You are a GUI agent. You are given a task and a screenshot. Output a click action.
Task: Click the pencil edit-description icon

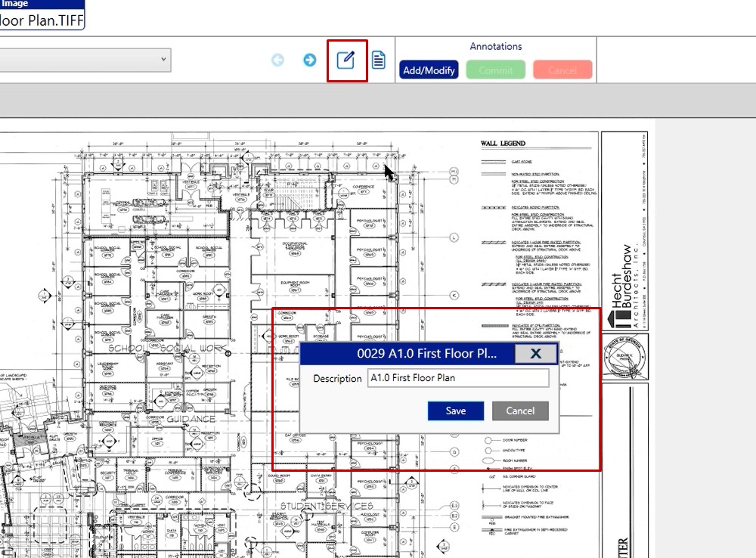346,60
